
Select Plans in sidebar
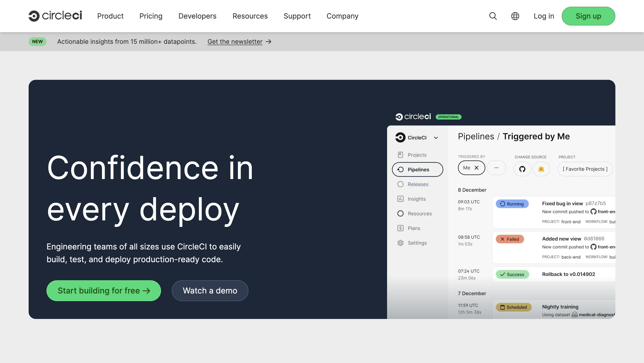414,228
